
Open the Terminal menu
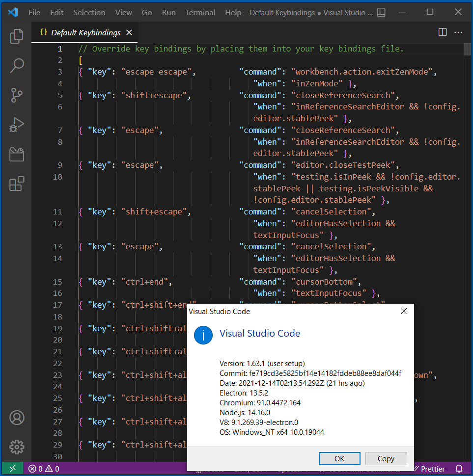point(200,12)
